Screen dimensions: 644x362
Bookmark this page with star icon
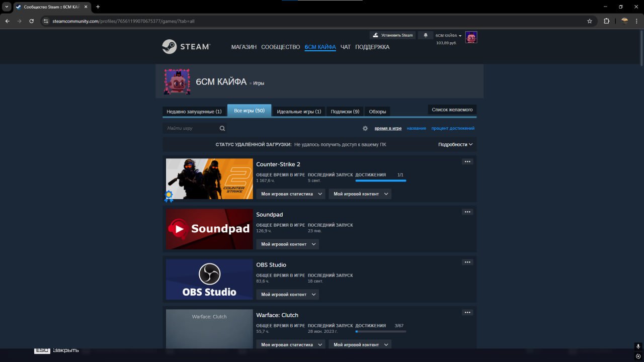590,21
